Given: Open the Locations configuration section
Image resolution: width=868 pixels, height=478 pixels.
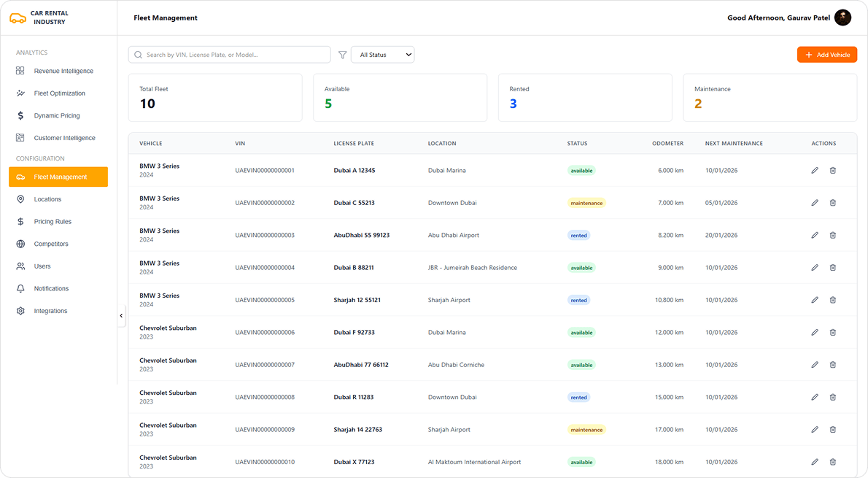Looking at the screenshot, I should pyautogui.click(x=21, y=198).
